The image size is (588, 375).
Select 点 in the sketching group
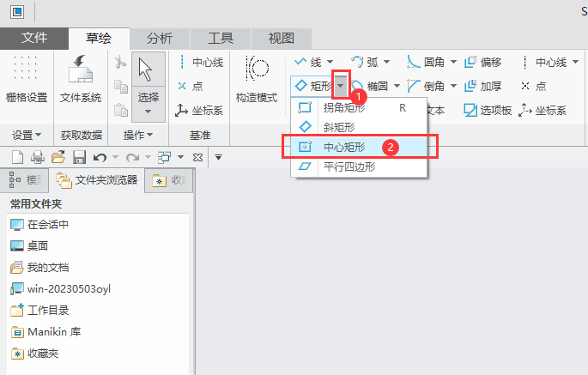click(533, 87)
